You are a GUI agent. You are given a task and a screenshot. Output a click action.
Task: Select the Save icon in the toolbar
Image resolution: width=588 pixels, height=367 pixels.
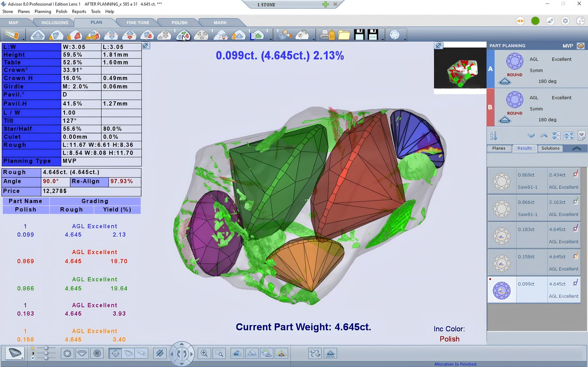point(358,35)
